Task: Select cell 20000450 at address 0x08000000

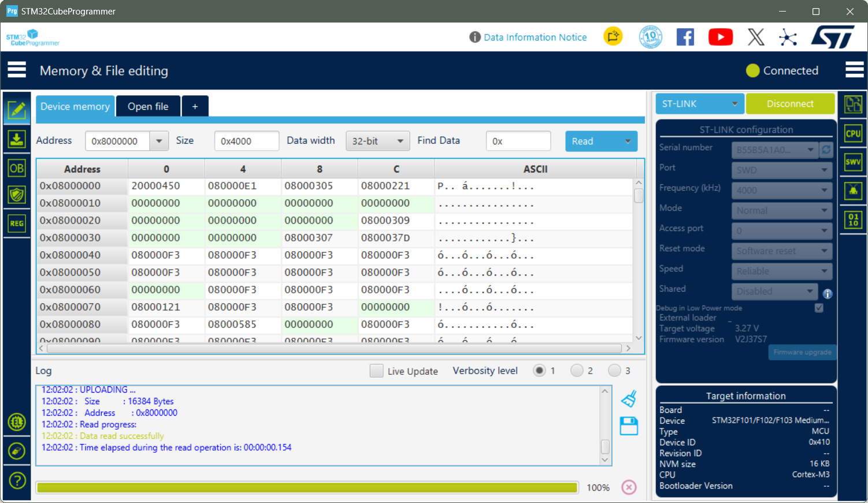Action: [166, 186]
